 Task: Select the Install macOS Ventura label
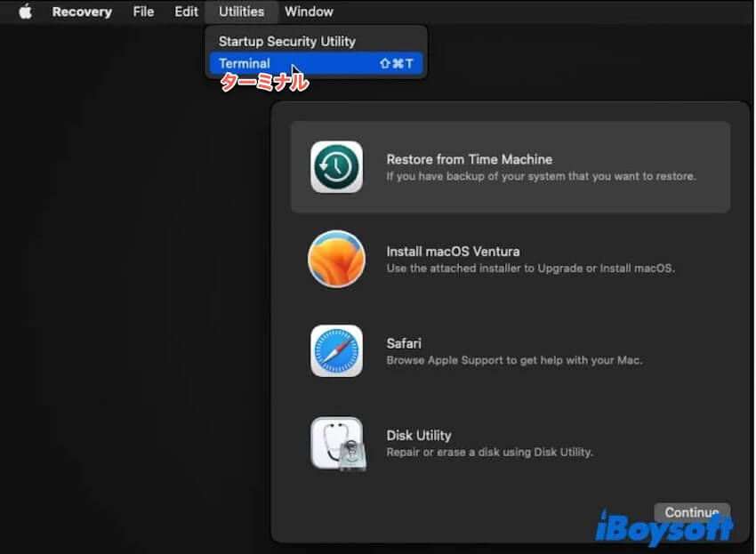pyautogui.click(x=453, y=252)
